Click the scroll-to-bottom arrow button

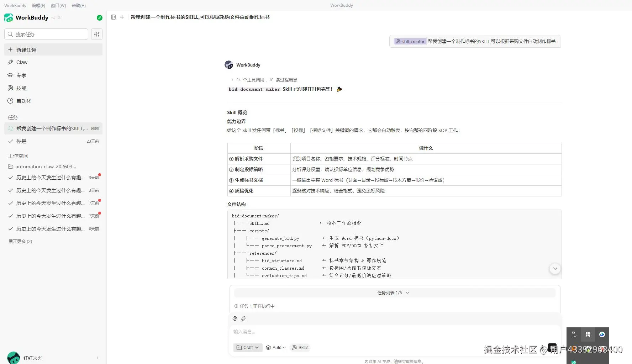555,269
